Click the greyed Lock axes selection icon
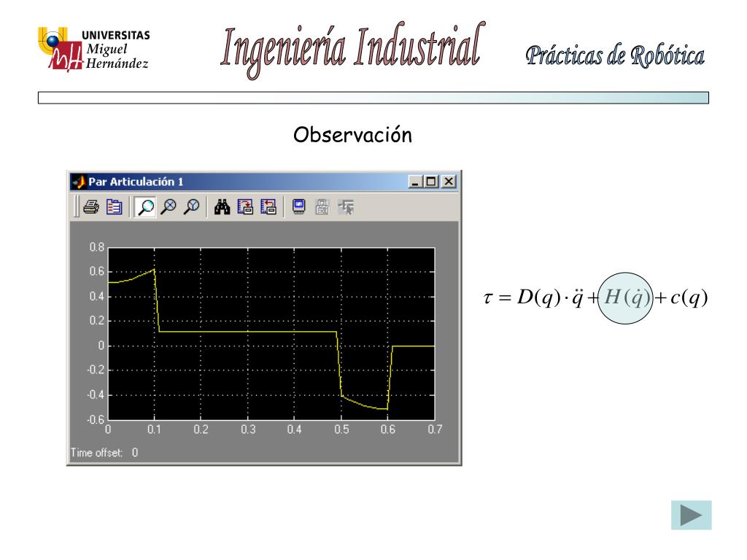747x560 pixels. click(x=322, y=207)
